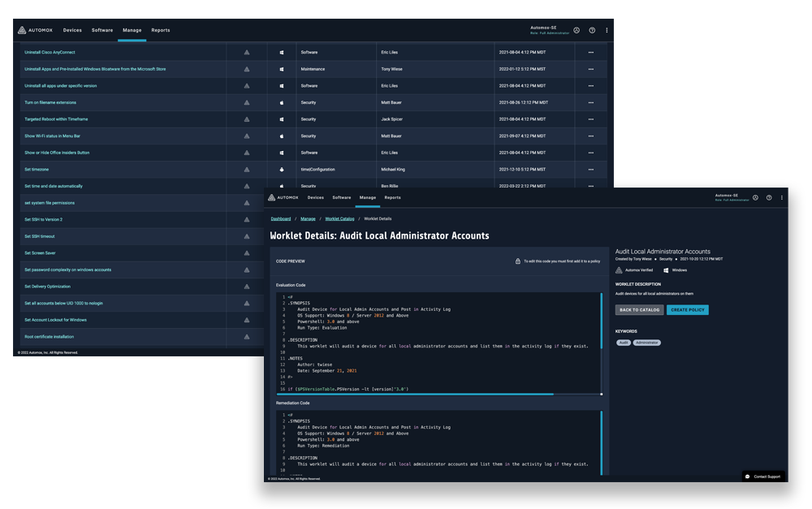Image resolution: width=812 pixels, height=509 pixels.
Task: Click the Back to Catalog button
Action: (639, 310)
